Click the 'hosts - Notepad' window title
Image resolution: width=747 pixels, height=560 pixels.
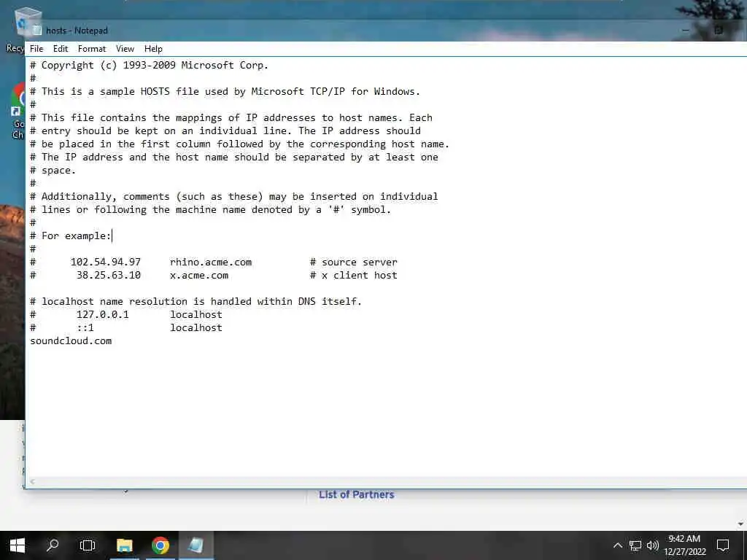click(77, 31)
